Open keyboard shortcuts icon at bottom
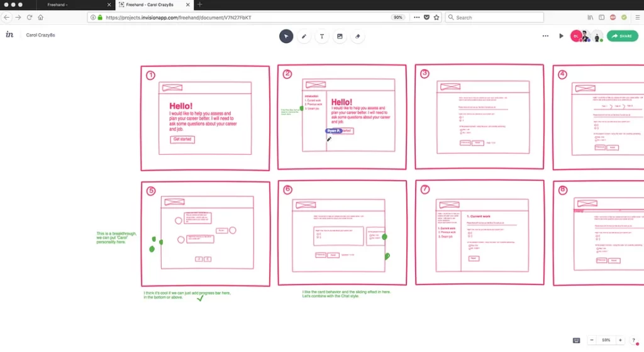Image resolution: width=644 pixels, height=352 pixels. tap(576, 340)
